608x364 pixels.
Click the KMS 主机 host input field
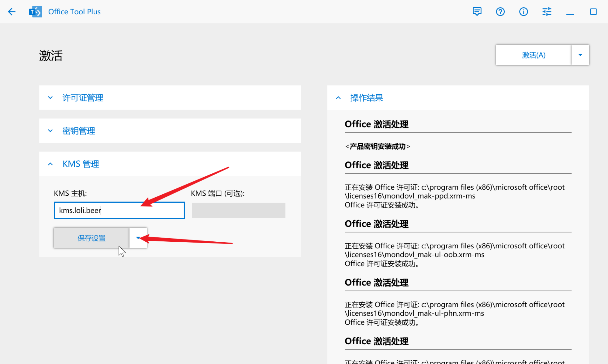pyautogui.click(x=119, y=210)
